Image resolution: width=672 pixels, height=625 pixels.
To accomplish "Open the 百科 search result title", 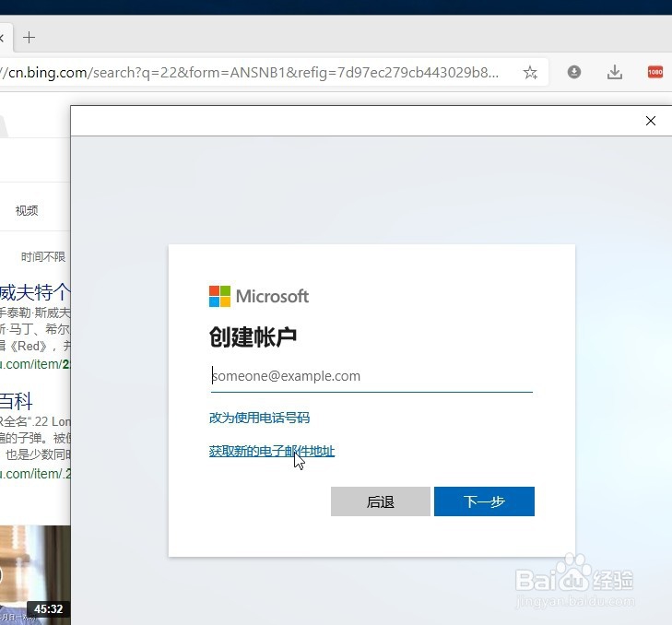I will pyautogui.click(x=17, y=401).
